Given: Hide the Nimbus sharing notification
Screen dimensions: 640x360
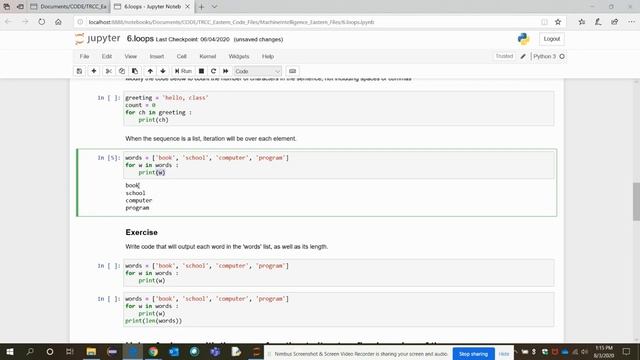Looking at the screenshot, I should coord(504,354).
